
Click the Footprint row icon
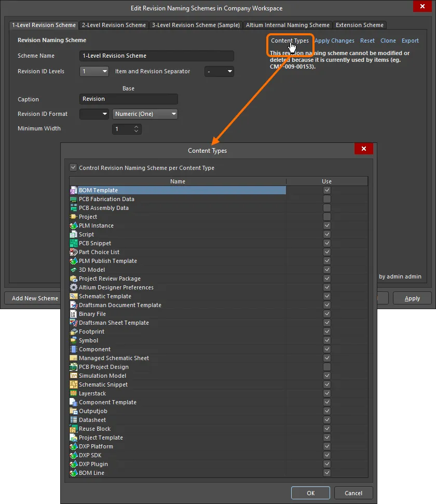[74, 331]
